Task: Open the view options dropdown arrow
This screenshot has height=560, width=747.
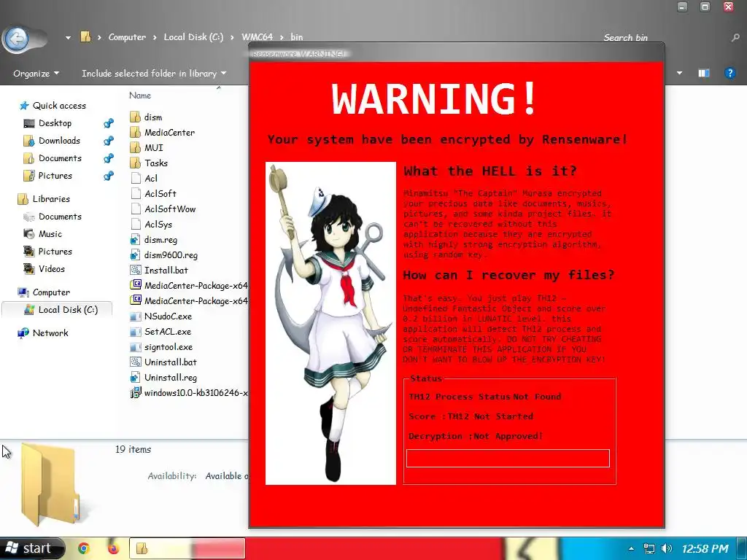Action: click(679, 73)
